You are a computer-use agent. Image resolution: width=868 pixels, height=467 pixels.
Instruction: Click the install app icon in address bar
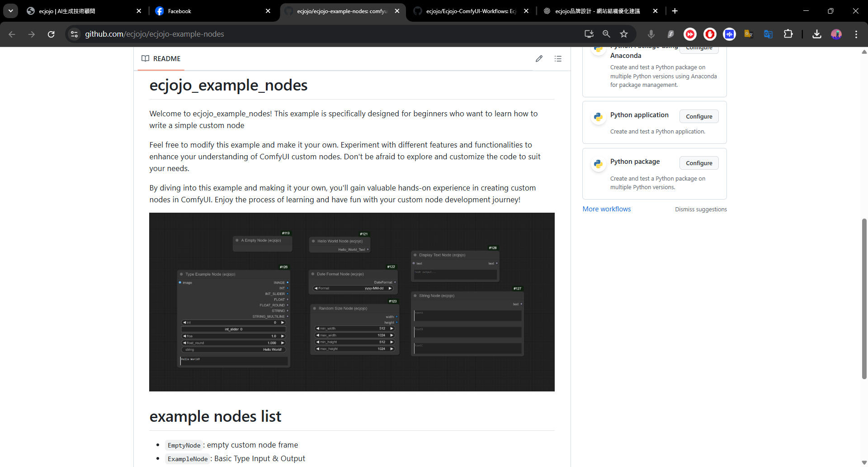click(589, 34)
